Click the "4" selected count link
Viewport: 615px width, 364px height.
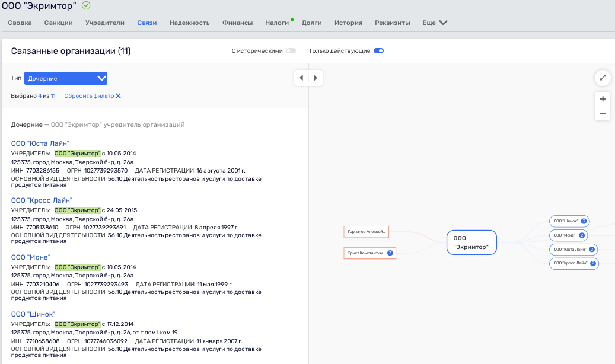(40, 95)
